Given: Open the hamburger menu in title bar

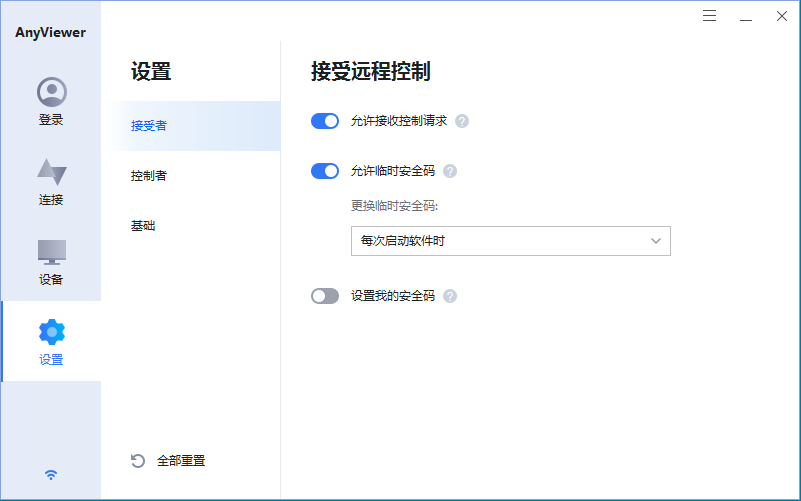Looking at the screenshot, I should point(710,16).
